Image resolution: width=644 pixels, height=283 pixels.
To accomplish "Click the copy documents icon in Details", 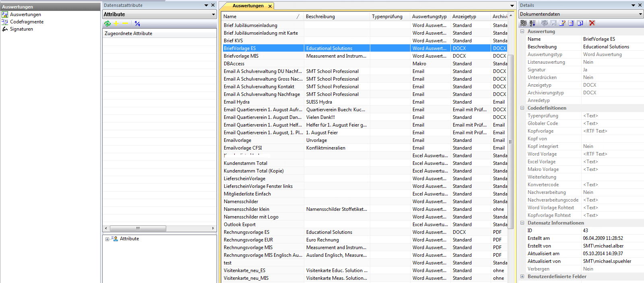I will click(x=580, y=23).
